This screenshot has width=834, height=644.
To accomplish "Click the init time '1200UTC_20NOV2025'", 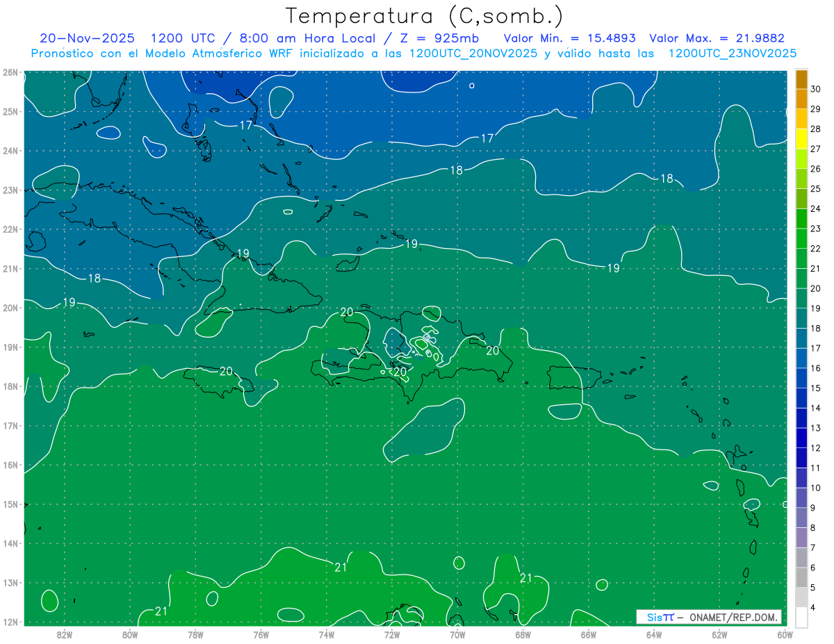I will coord(473,53).
